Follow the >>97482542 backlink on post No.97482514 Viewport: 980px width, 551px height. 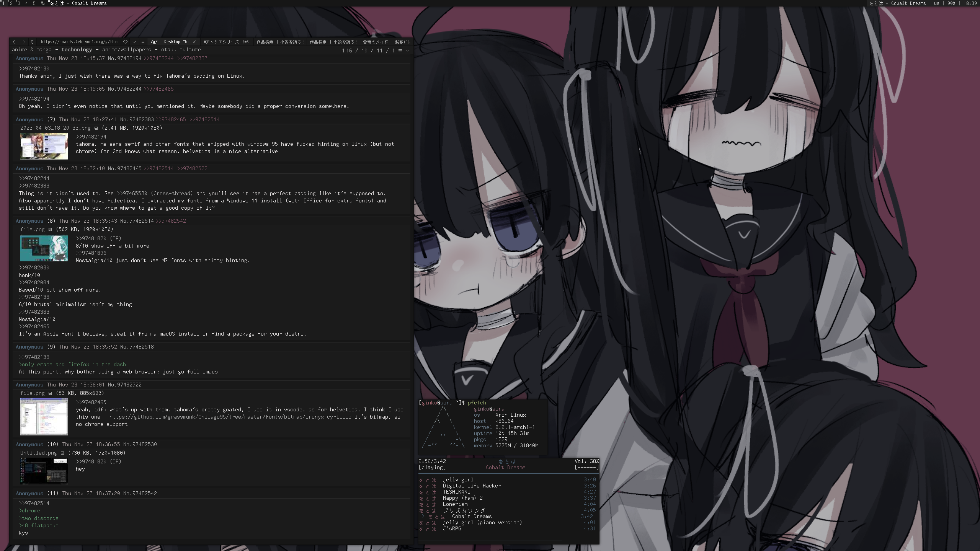tap(171, 221)
